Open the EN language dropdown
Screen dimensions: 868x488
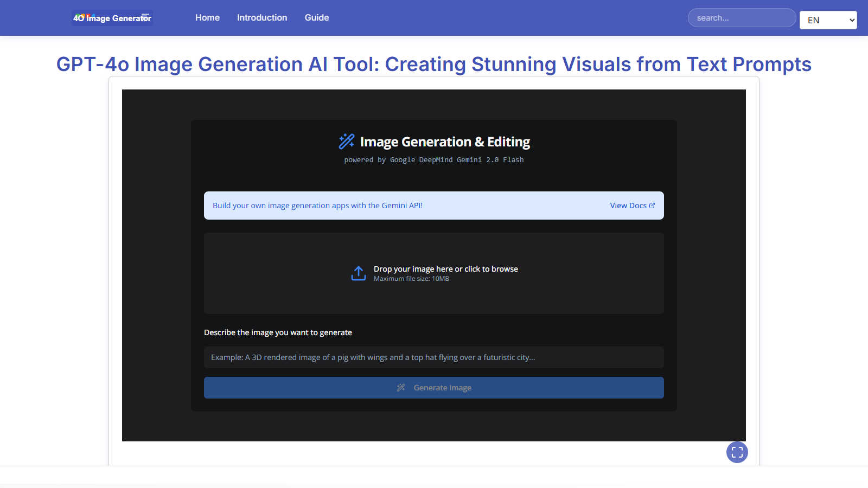pos(828,20)
